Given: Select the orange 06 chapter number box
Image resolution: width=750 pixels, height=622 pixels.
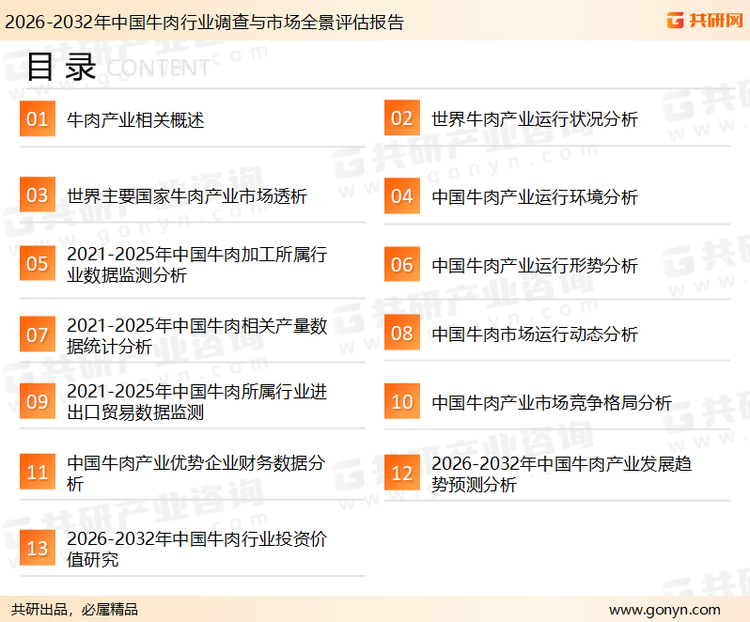Looking at the screenshot, I should pos(402,264).
